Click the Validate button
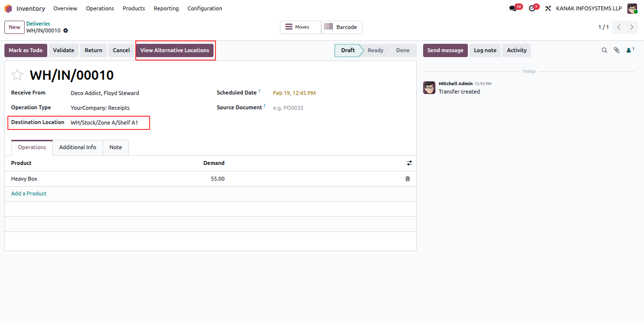Image resolution: width=644 pixels, height=321 pixels. pos(63,50)
